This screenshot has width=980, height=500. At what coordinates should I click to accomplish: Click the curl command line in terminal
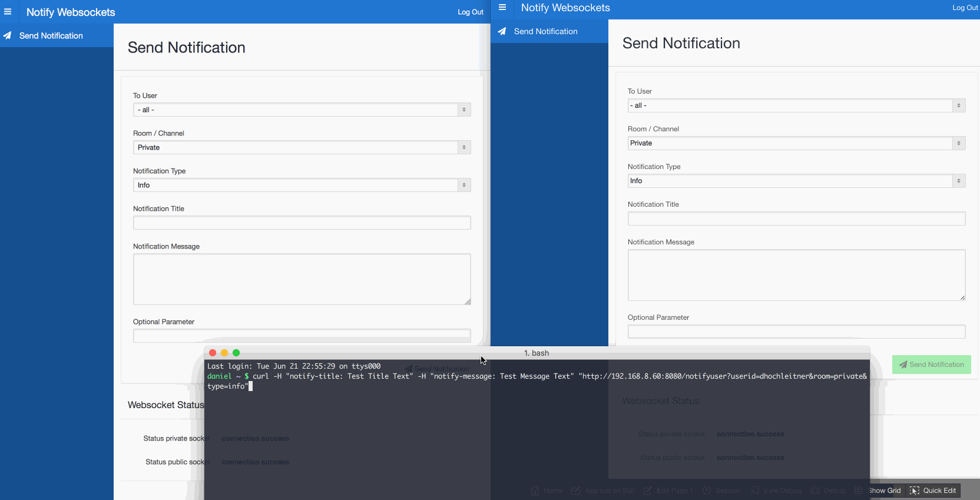537,381
